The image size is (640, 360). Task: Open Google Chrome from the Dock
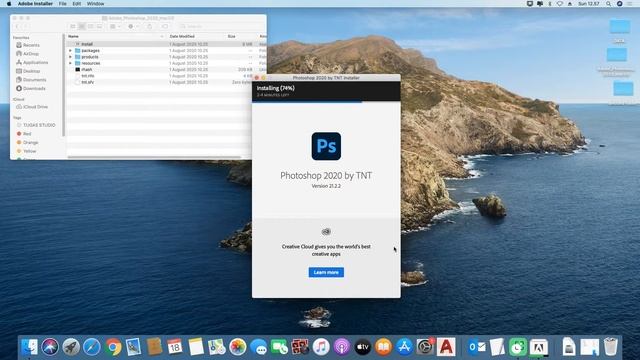(113, 347)
